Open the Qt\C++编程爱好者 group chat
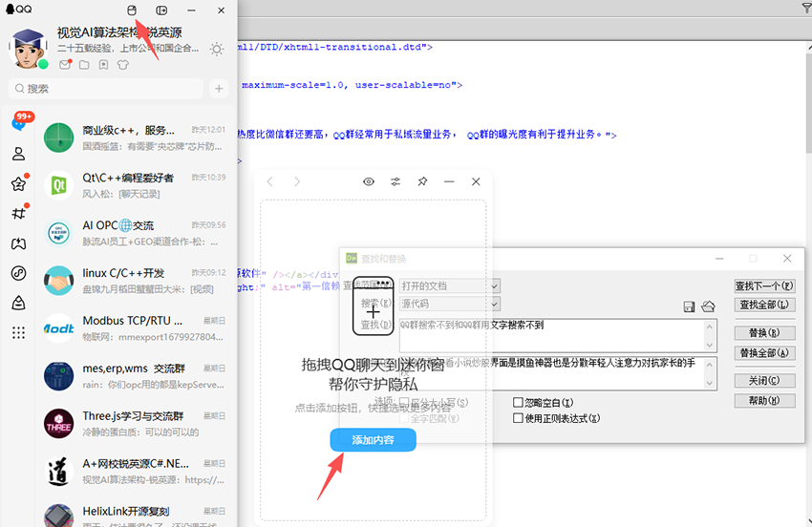812x527 pixels. click(136, 185)
